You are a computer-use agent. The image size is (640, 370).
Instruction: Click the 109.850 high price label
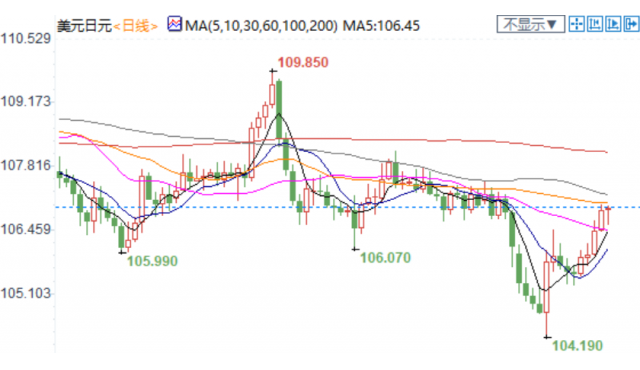click(x=303, y=62)
